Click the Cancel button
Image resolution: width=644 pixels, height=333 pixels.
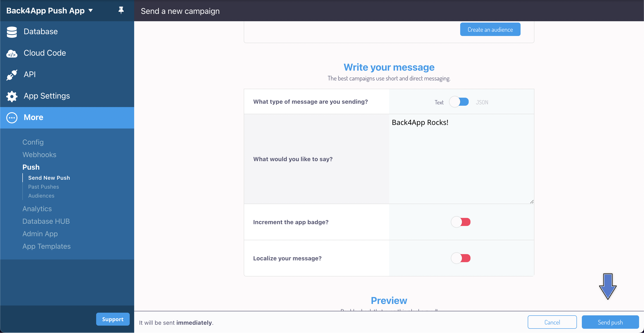(552, 322)
